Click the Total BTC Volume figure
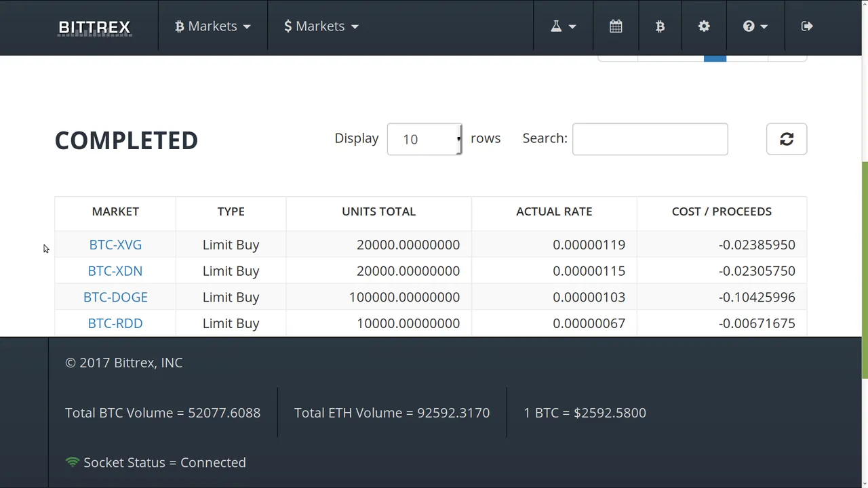Viewport: 868px width, 488px height. 163,413
